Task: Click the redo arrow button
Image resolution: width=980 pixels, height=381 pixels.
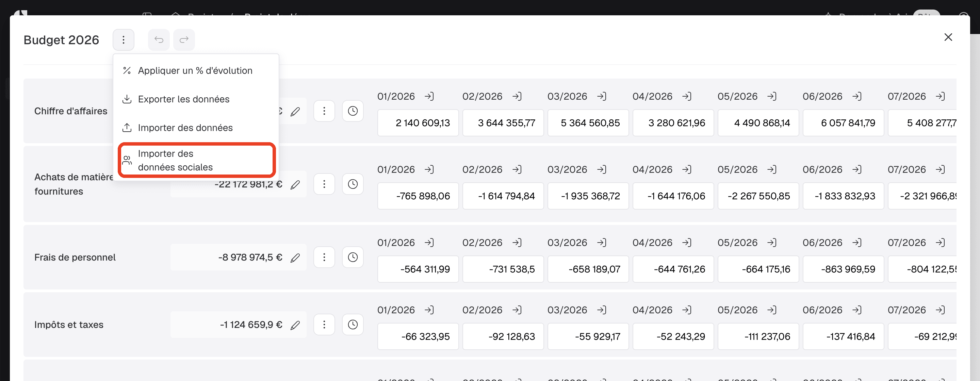Action: click(184, 39)
